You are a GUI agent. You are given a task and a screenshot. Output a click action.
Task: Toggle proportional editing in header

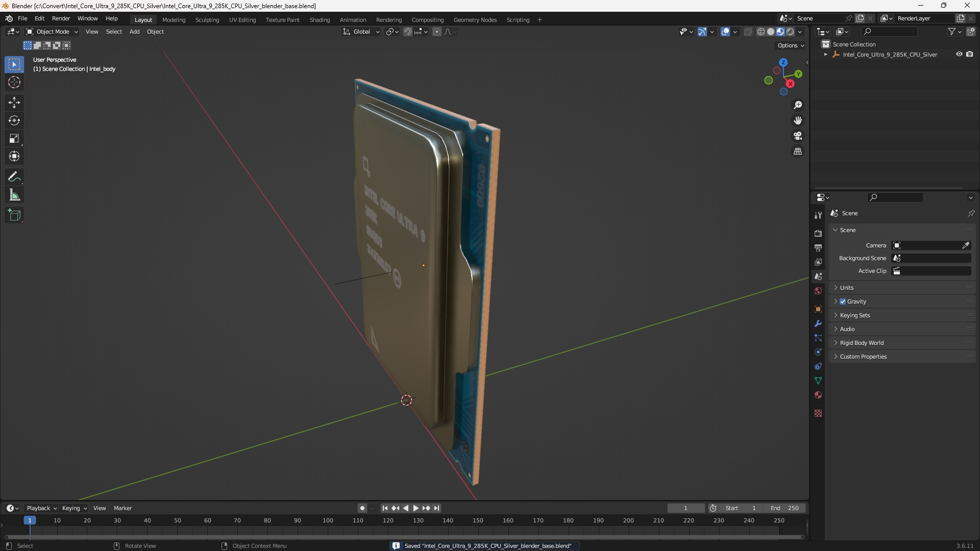coord(437,32)
